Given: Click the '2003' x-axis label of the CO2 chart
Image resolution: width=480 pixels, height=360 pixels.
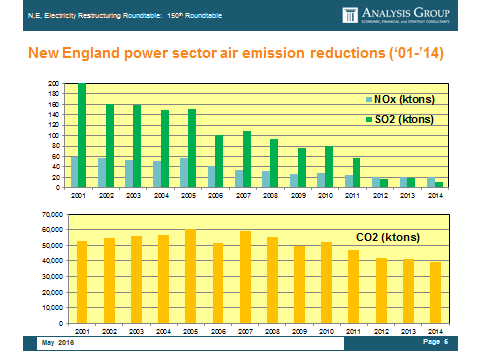Looking at the screenshot, I should pos(136,331).
